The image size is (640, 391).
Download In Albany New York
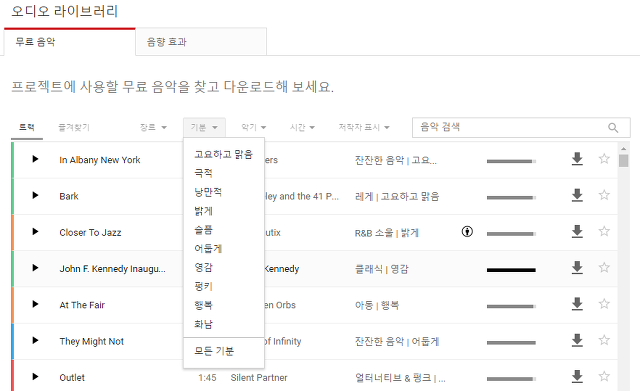[577, 159]
